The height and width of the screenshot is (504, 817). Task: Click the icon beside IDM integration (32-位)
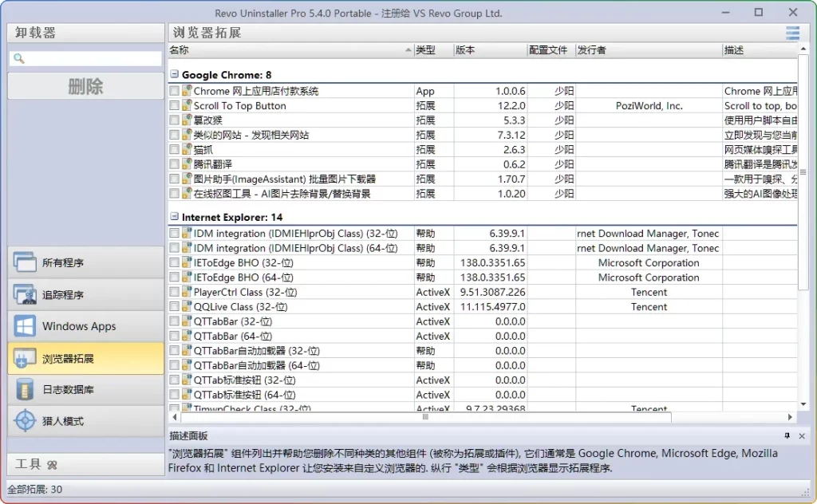click(x=187, y=233)
